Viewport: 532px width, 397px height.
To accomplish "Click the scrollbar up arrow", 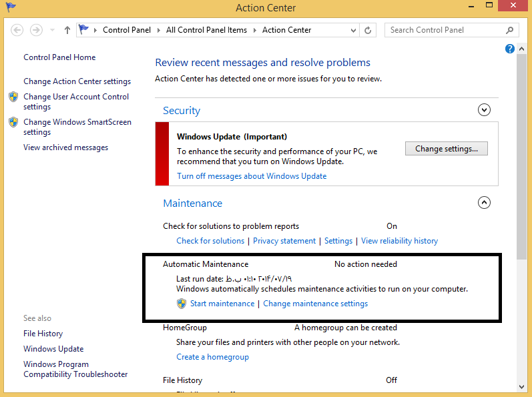I will 521,49.
